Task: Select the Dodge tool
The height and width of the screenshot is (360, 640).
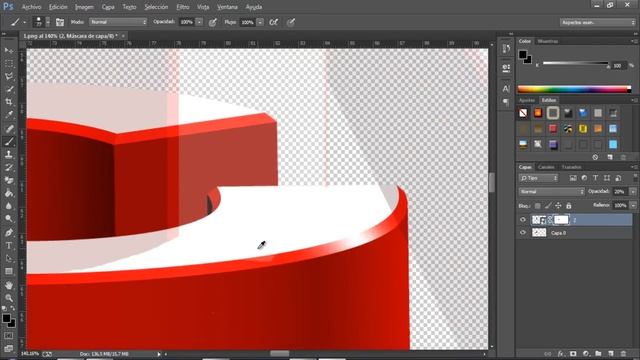Action: coord(9,219)
